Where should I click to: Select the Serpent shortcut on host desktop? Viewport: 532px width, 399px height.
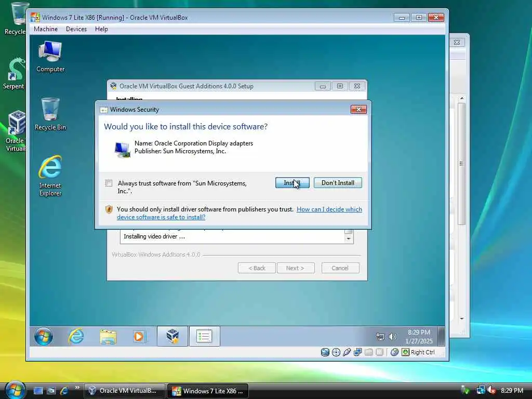(x=14, y=74)
